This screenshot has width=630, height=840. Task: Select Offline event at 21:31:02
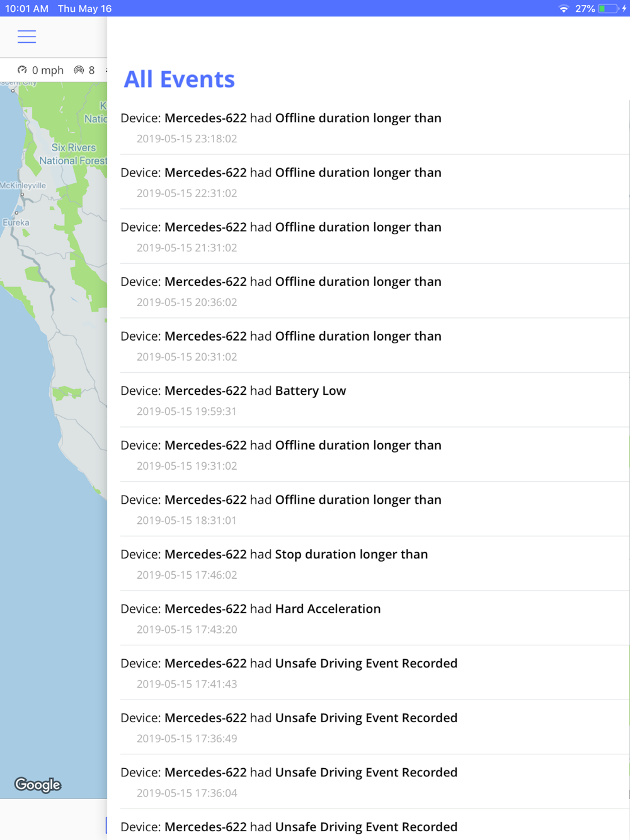(x=358, y=227)
